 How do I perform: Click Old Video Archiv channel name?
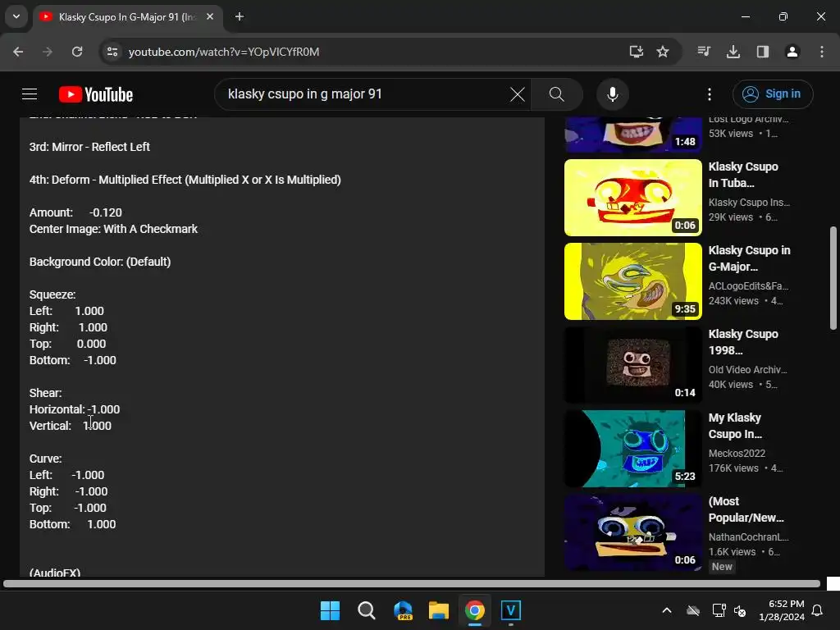[747, 370]
